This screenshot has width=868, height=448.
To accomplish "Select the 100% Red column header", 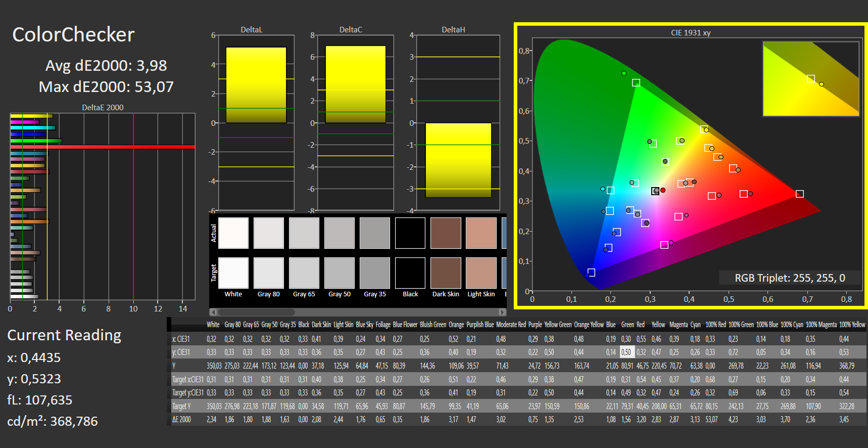I will tap(715, 325).
